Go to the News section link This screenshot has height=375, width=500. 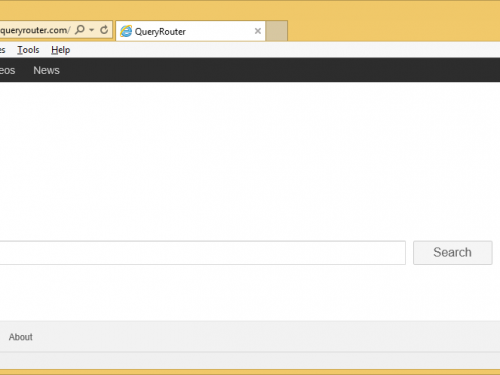[46, 70]
